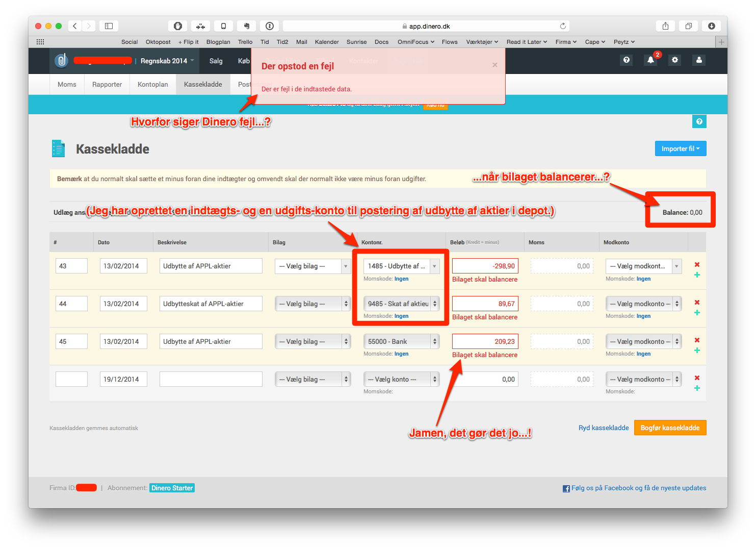This screenshot has width=756, height=549.
Task: Click voucher number field 43
Action: [x=71, y=266]
